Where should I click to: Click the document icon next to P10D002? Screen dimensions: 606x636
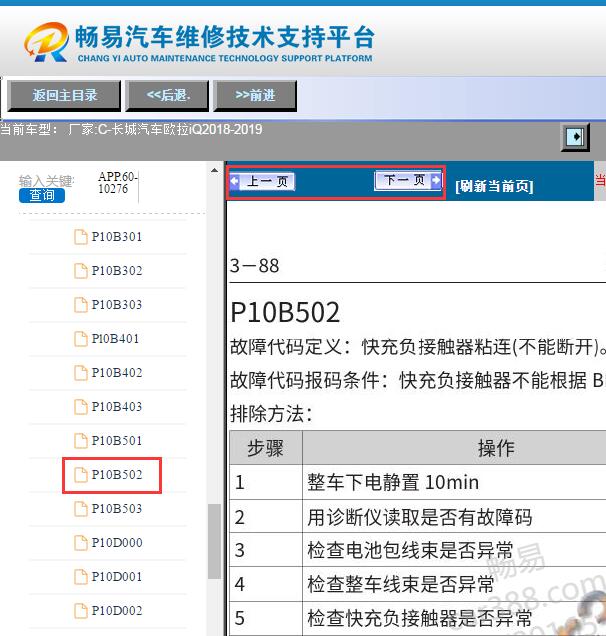[x=81, y=611]
